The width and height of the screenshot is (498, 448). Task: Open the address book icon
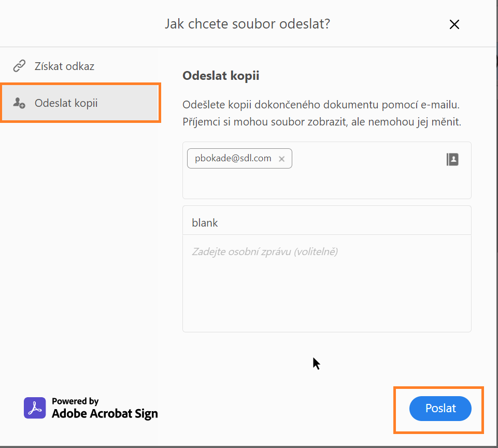coord(452,159)
